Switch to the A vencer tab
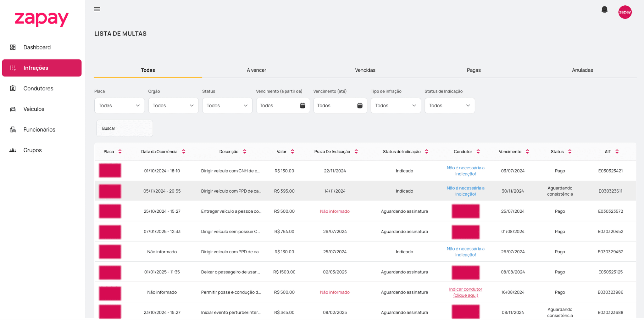Viewport: 644px width, 320px height. point(257,70)
